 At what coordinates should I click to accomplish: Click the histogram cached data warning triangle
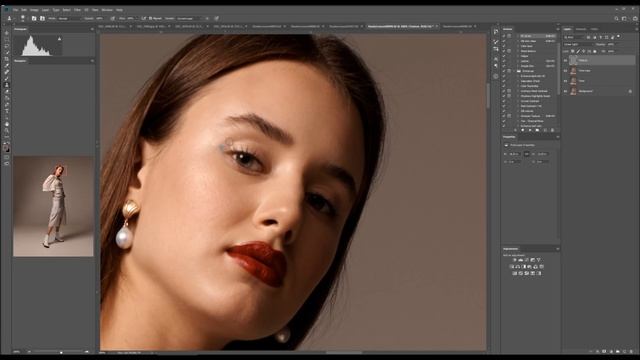click(x=60, y=39)
